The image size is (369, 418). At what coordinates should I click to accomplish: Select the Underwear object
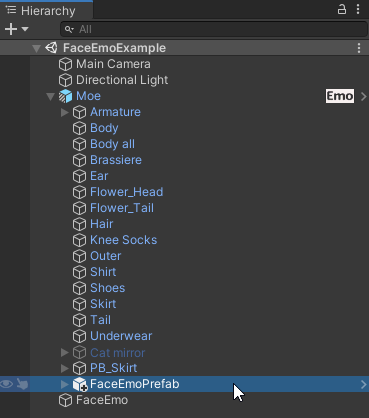tap(121, 336)
